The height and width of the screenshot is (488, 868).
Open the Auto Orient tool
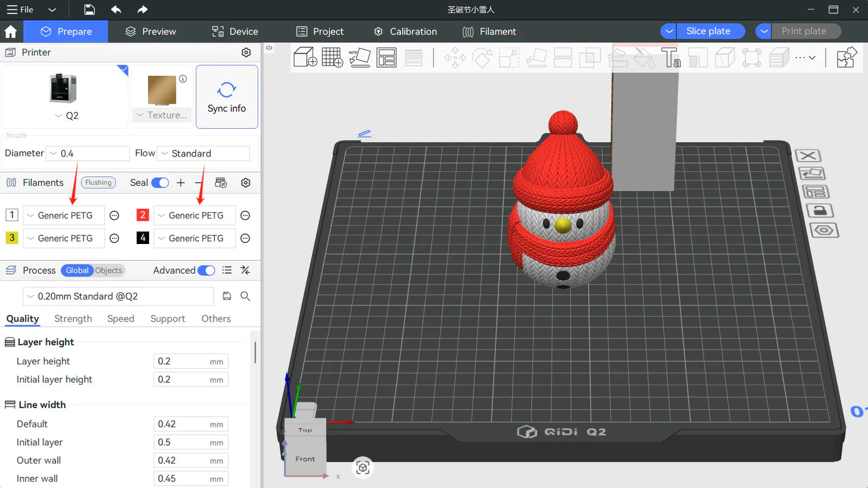[x=360, y=57]
